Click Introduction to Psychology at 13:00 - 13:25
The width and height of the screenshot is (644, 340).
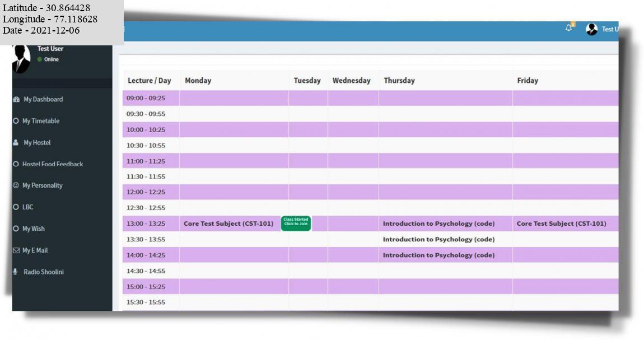tap(438, 223)
